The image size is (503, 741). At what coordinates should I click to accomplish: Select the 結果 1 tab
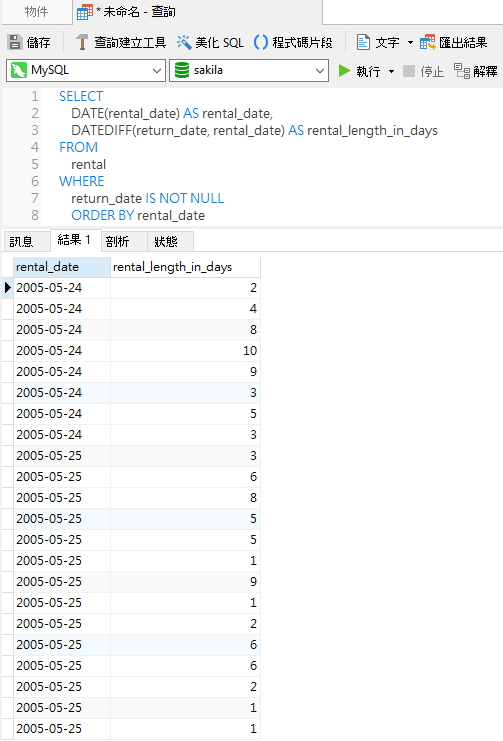(x=74, y=241)
